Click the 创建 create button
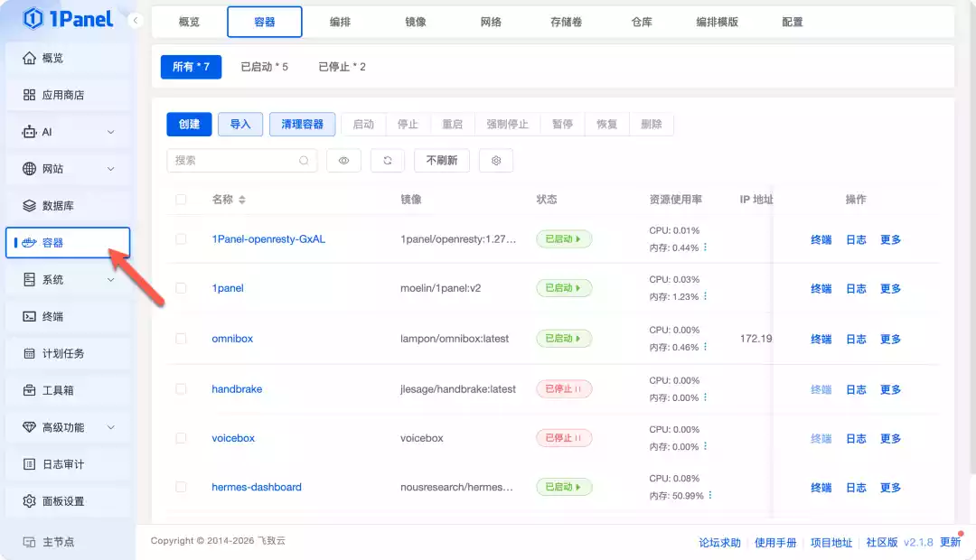The height and width of the screenshot is (560, 976). 189,124
